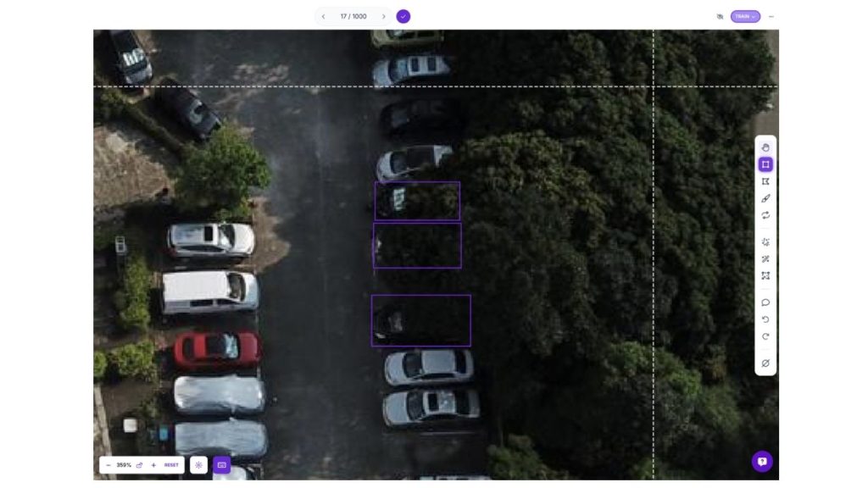
Task: Undo the last annotation action
Action: (765, 319)
